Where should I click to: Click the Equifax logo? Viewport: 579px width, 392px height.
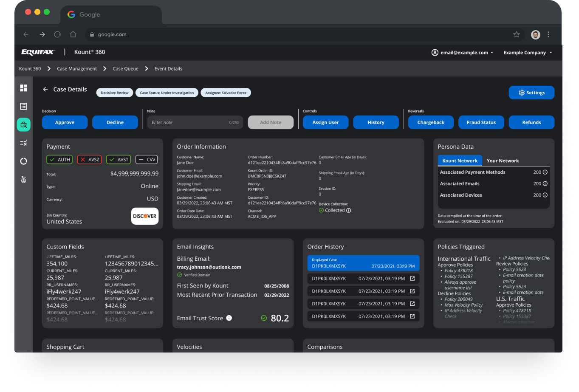pyautogui.click(x=38, y=52)
